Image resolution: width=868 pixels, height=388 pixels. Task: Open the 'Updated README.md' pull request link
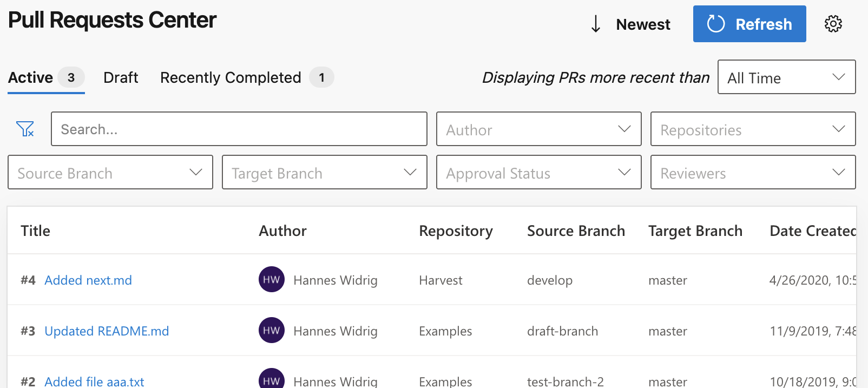tap(107, 331)
